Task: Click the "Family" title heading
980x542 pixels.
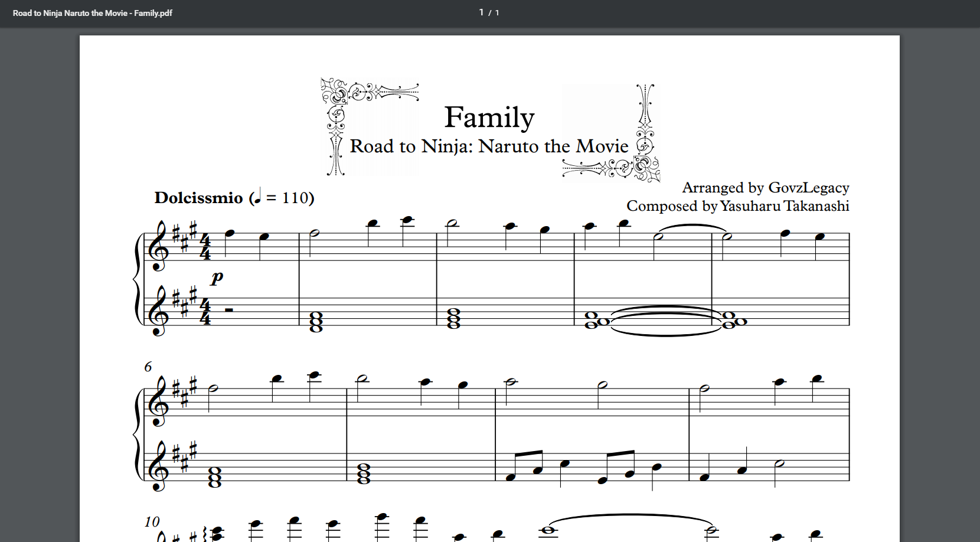Action: (x=489, y=117)
